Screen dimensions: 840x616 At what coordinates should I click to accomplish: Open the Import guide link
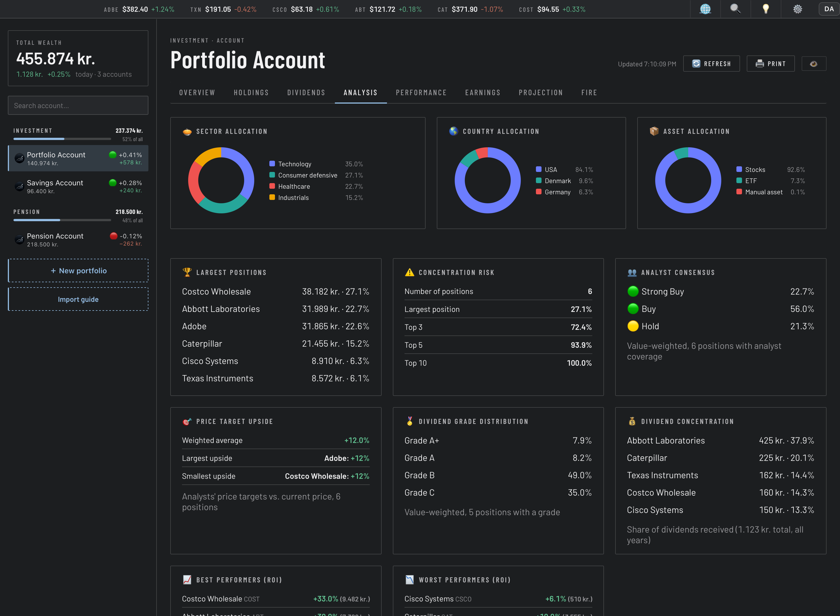(78, 299)
